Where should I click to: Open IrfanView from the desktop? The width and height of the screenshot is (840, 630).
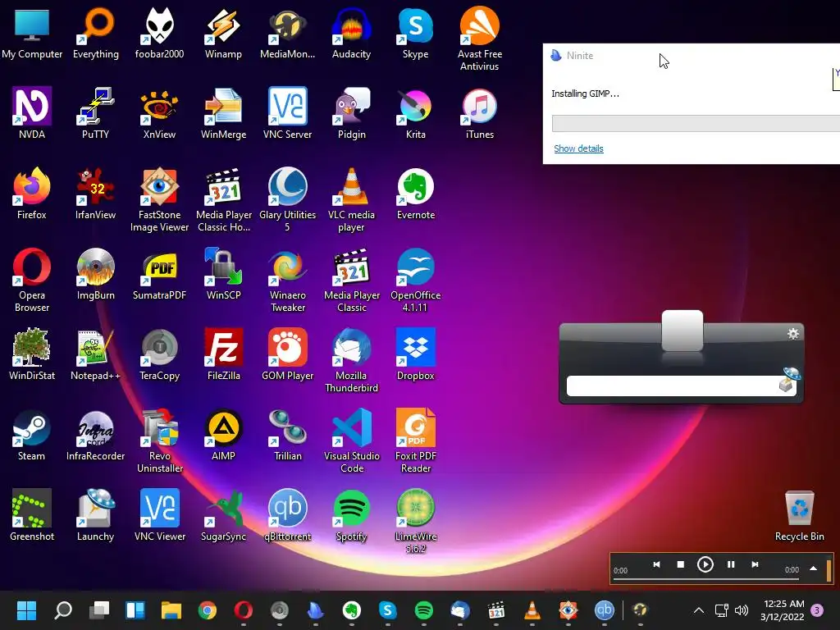click(x=95, y=194)
